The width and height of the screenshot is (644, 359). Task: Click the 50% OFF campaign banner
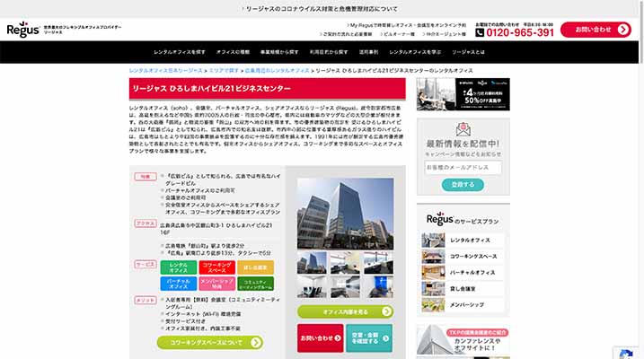click(463, 94)
